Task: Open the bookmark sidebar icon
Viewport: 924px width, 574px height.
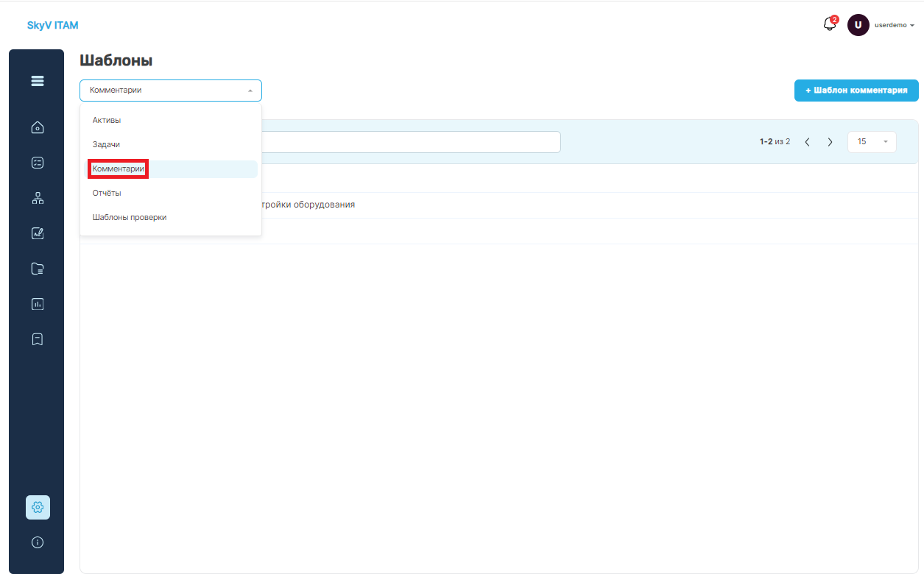Action: point(38,339)
